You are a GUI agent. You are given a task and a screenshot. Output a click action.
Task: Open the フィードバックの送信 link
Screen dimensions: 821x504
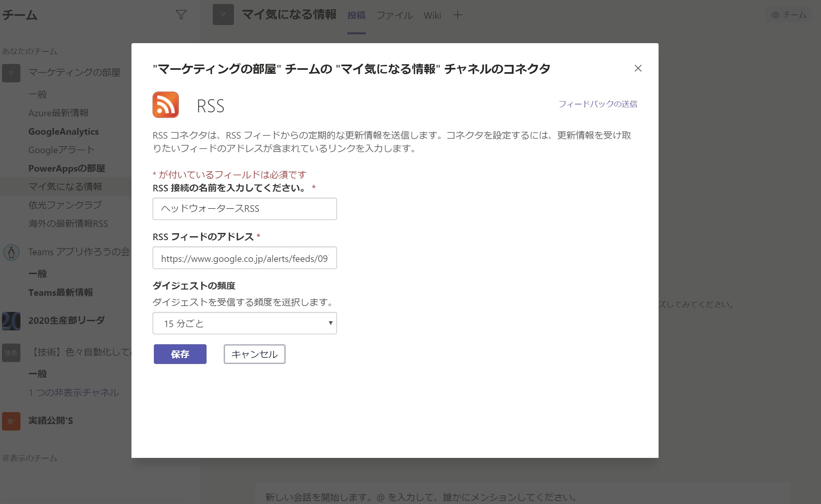(x=598, y=104)
